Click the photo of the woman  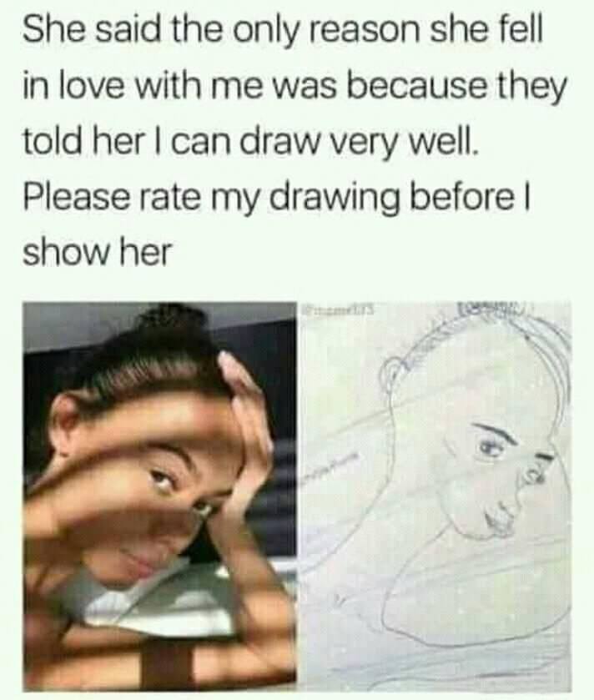(x=159, y=496)
